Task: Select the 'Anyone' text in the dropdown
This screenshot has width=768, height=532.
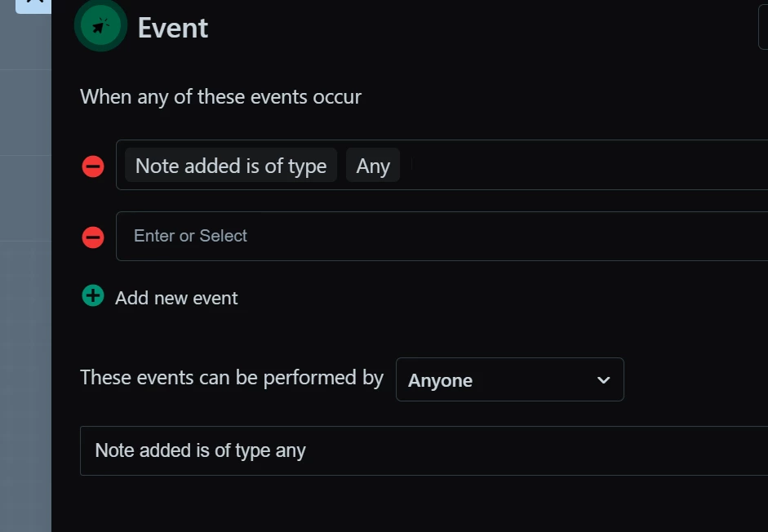Action: click(x=440, y=380)
